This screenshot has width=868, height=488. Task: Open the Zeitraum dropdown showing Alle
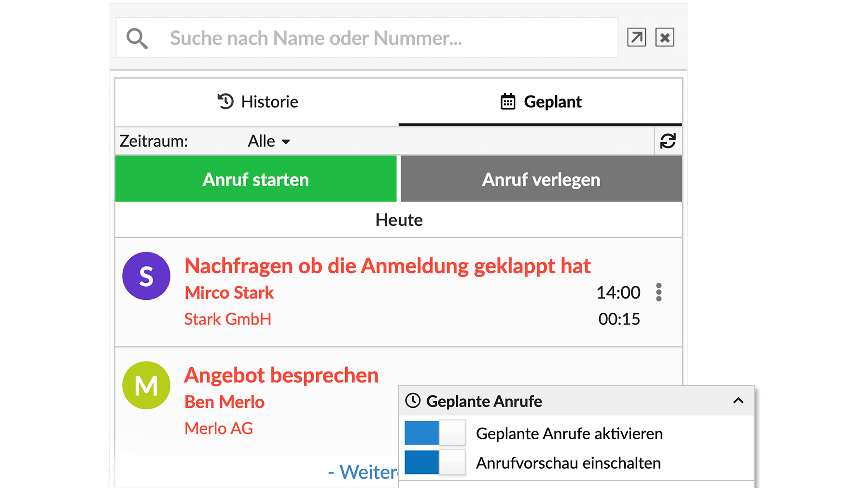(268, 141)
